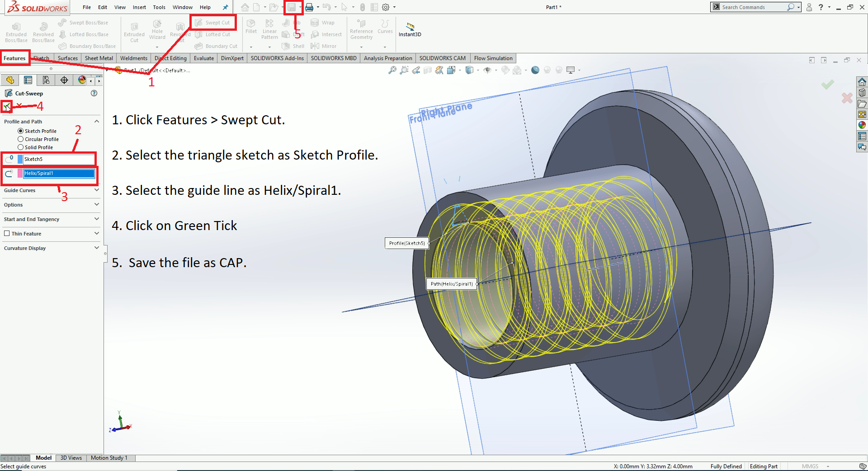Image resolution: width=868 pixels, height=471 pixels.
Task: Open the Appearances task pane icon
Action: (x=862, y=125)
